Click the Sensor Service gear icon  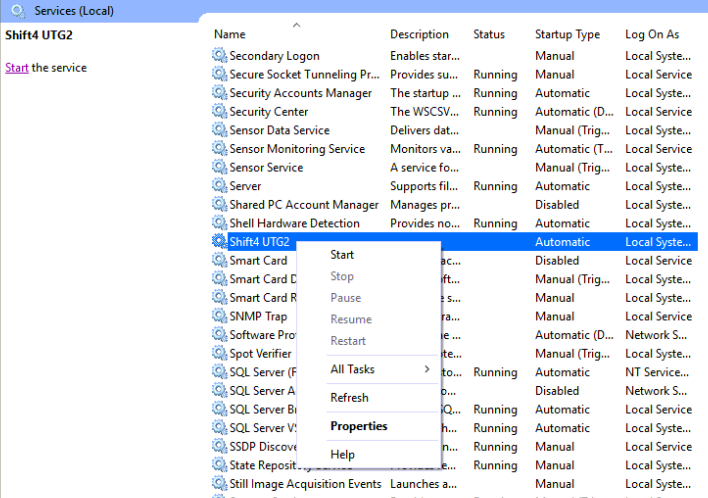(x=220, y=168)
